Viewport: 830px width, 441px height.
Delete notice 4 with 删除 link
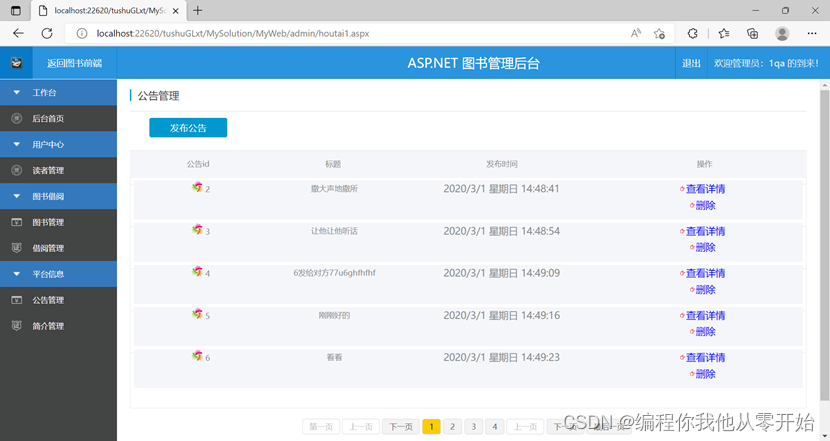click(x=705, y=289)
